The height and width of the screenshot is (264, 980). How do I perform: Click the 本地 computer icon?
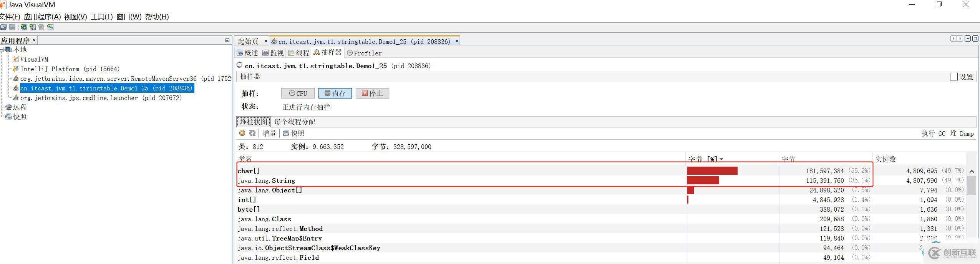(x=8, y=49)
